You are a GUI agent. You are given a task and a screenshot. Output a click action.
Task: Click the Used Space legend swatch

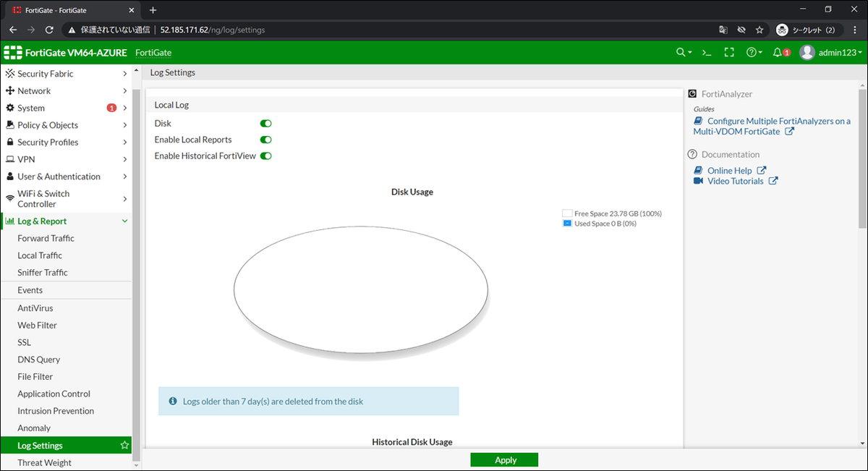point(567,224)
